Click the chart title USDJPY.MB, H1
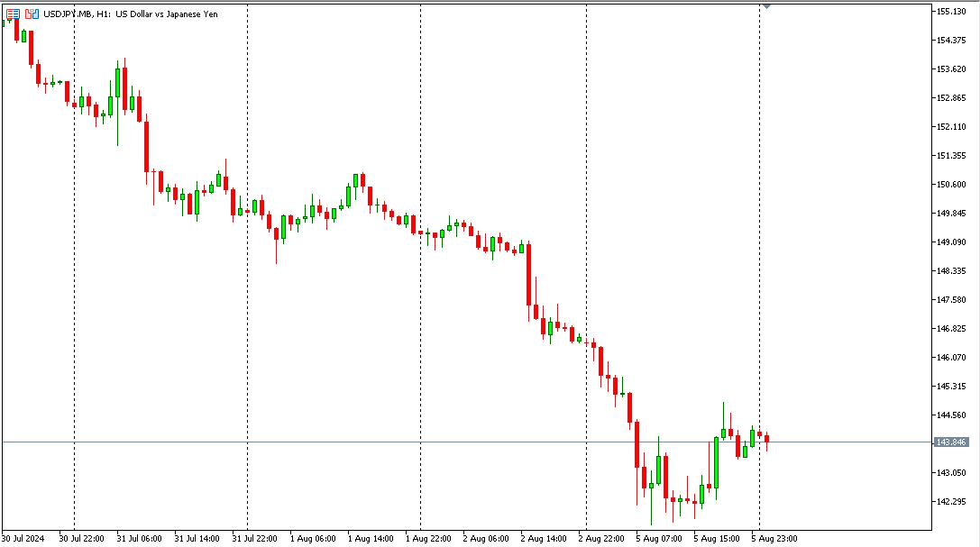Viewport: 980px width, 547px height. (x=77, y=14)
